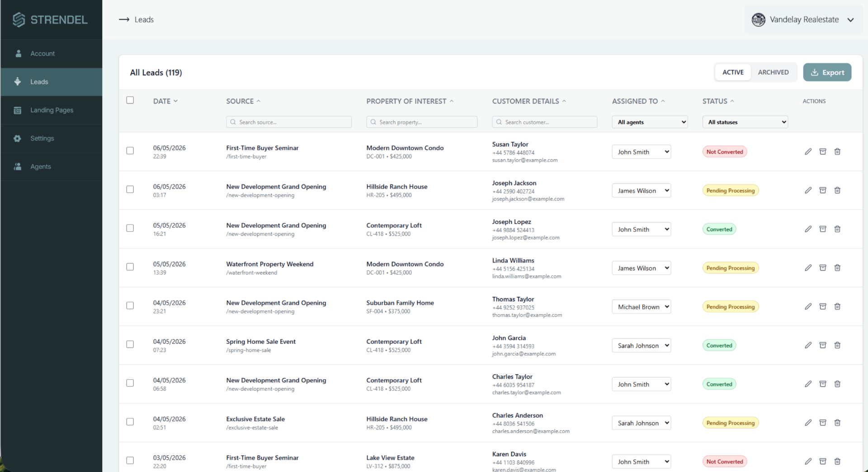Click the arrow icon beside Leads

click(124, 19)
